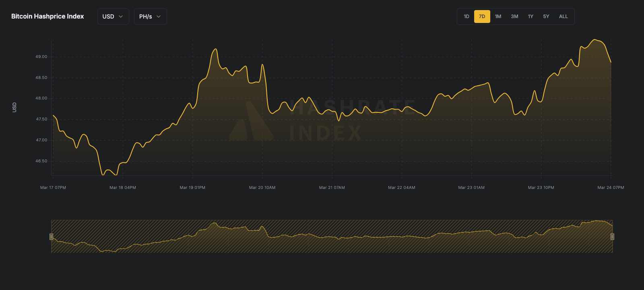Select the 7D time range
The height and width of the screenshot is (290, 644).
pyautogui.click(x=482, y=17)
